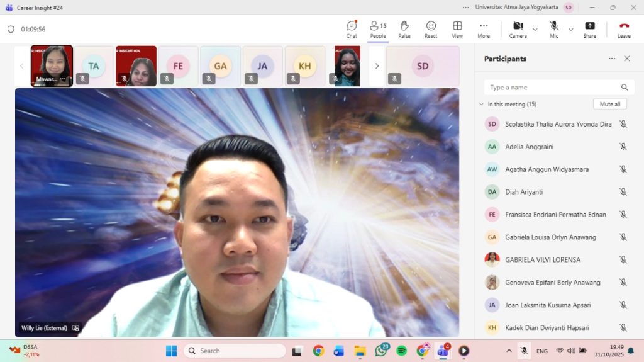The image size is (644, 362).
Task: Close the Participants panel
Action: (x=626, y=59)
